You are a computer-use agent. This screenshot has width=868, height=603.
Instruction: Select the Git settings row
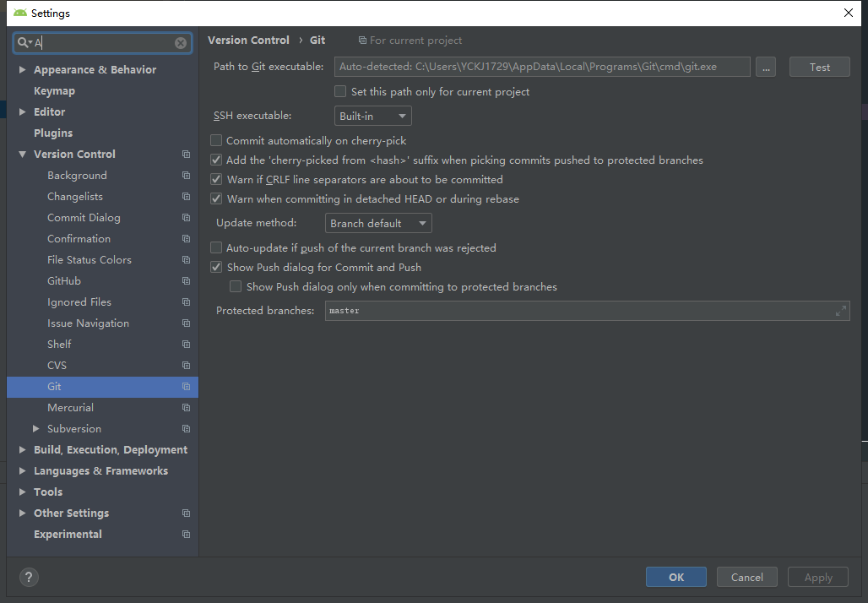tap(102, 387)
